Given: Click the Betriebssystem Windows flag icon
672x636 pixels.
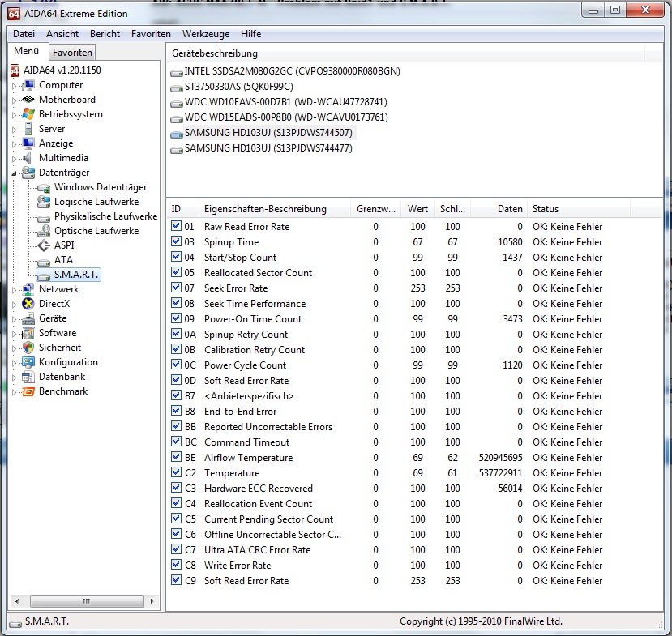Looking at the screenshot, I should click(28, 114).
